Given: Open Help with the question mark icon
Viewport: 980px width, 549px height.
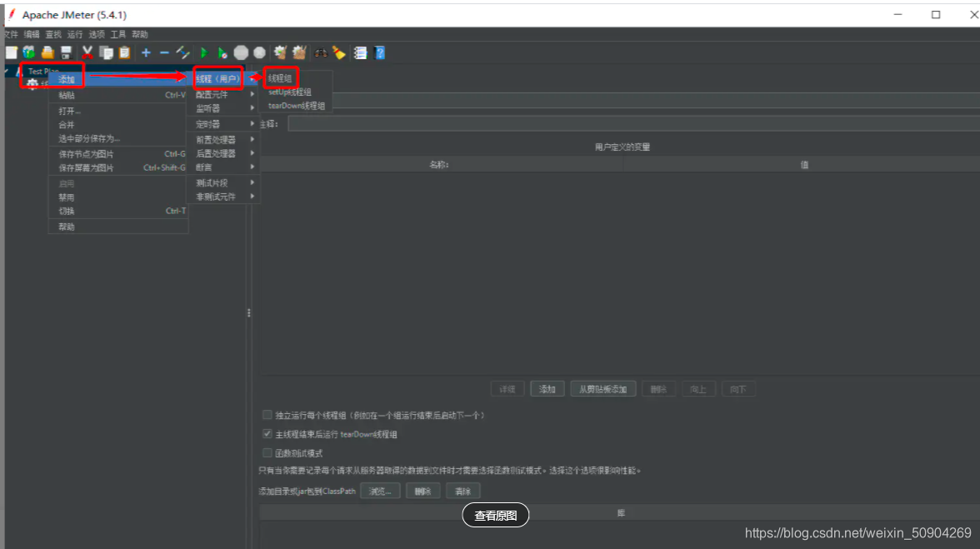Looking at the screenshot, I should tap(379, 52).
